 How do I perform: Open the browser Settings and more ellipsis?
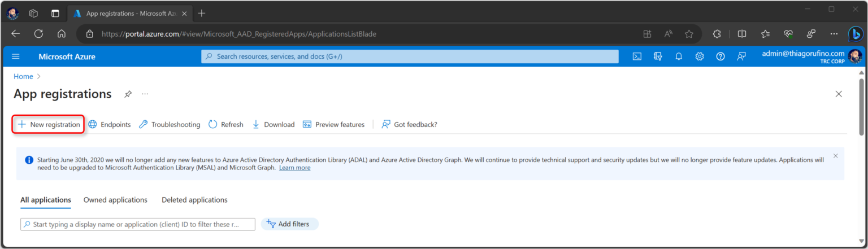[x=834, y=34]
